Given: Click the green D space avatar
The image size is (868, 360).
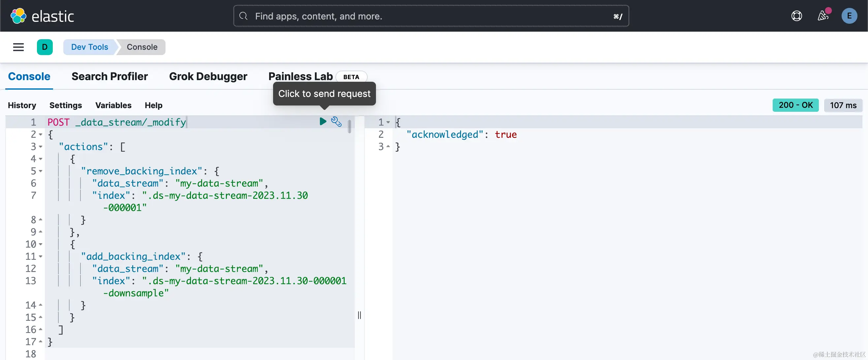Looking at the screenshot, I should 45,47.
